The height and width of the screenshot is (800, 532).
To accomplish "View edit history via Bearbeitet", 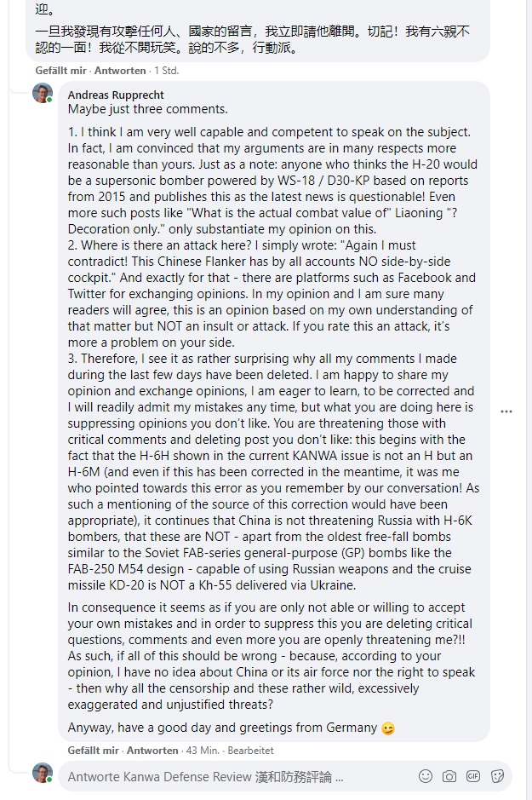I will coord(250,750).
